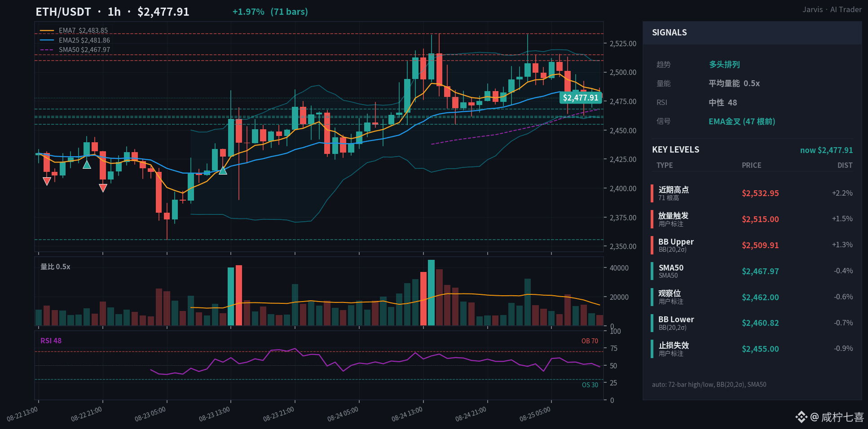868x429 pixels.
Task: Click the 量比 0.5x volume label
Action: pos(55,267)
